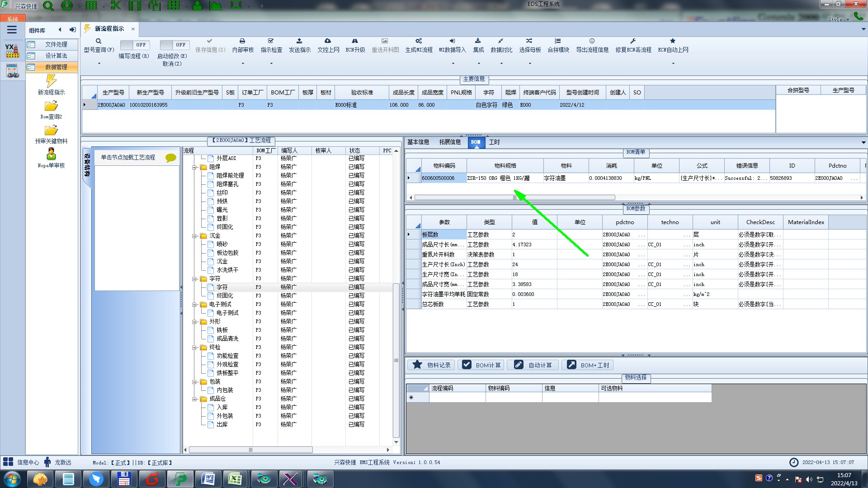Switch to 拓展信息 tab

(x=450, y=142)
